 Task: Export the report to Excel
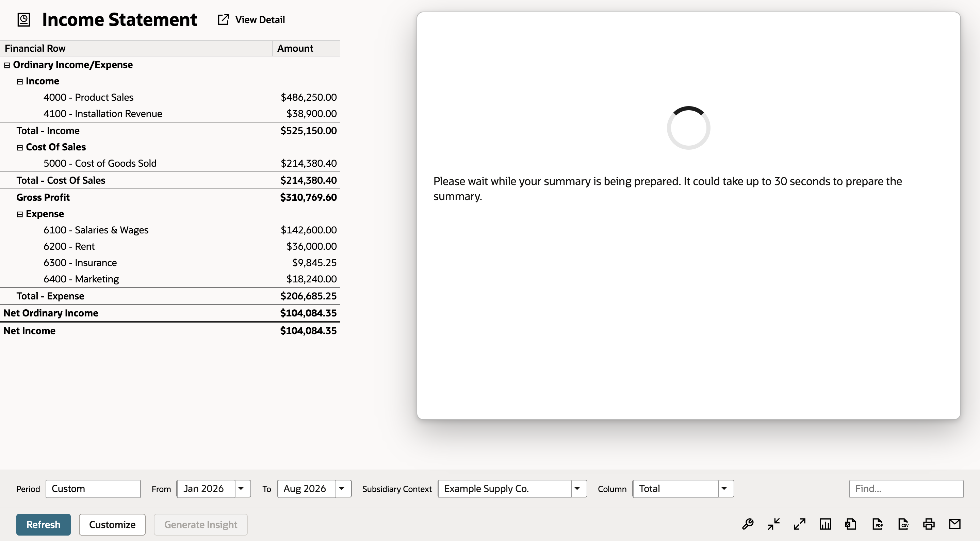(x=851, y=524)
